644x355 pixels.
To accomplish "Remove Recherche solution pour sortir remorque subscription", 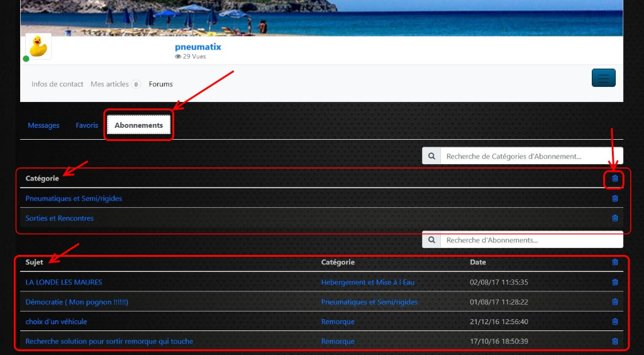I will pos(615,341).
